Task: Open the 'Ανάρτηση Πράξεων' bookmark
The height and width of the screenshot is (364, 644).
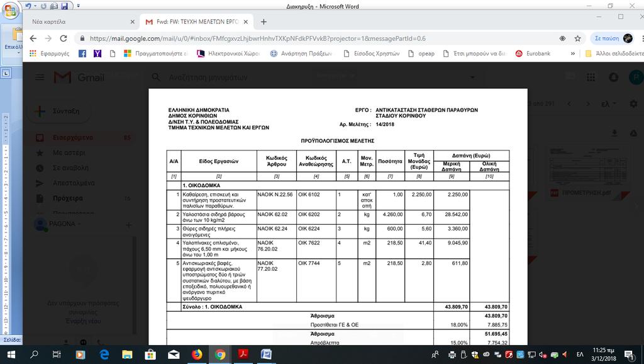Action: 301,54
